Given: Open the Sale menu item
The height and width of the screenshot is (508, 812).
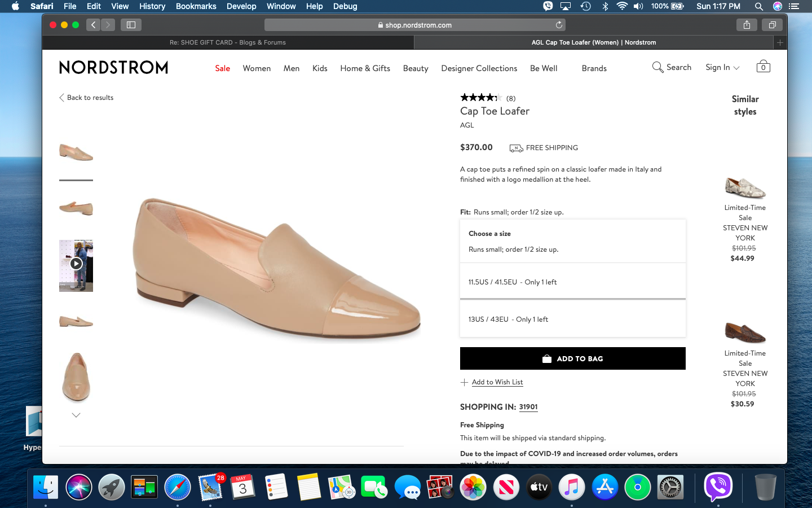Looking at the screenshot, I should click(x=222, y=68).
